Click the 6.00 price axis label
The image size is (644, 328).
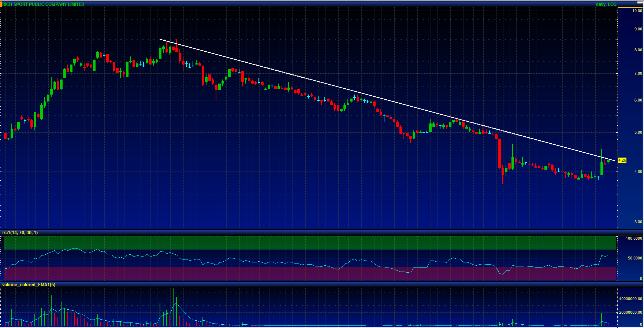tap(639, 100)
